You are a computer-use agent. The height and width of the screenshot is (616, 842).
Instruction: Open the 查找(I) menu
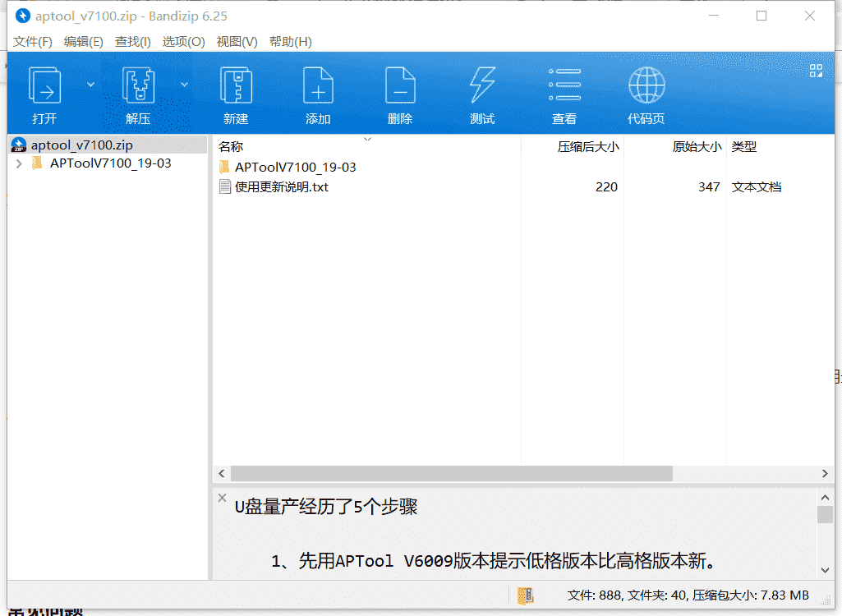(132, 41)
